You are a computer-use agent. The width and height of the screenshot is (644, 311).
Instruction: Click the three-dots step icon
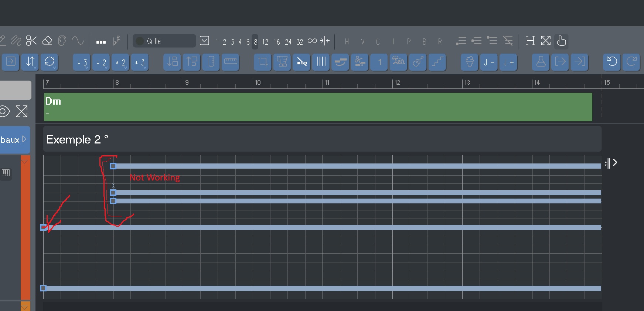point(101,42)
